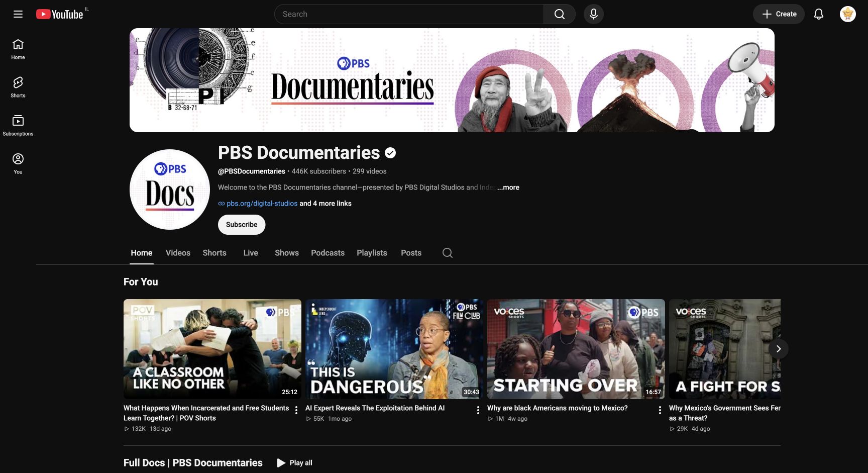The image size is (868, 473).
Task: Play all Full Docs videos
Action: click(x=295, y=463)
